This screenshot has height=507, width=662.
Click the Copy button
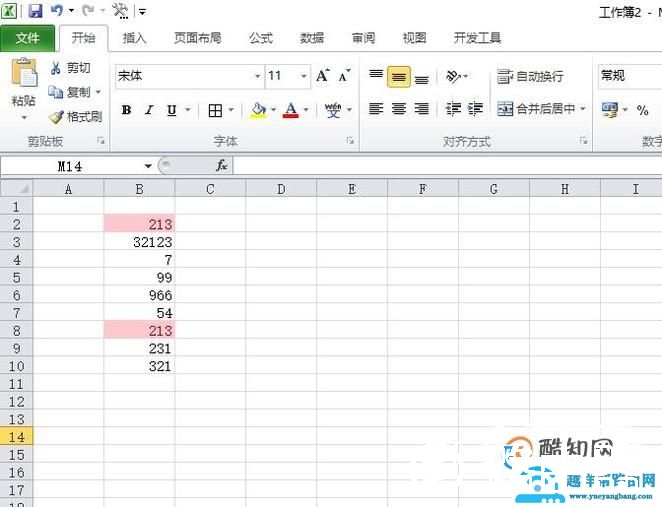point(69,92)
